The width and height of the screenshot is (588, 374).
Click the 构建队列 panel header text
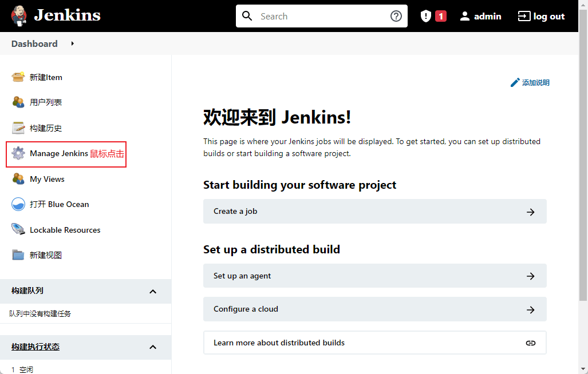pyautogui.click(x=27, y=291)
